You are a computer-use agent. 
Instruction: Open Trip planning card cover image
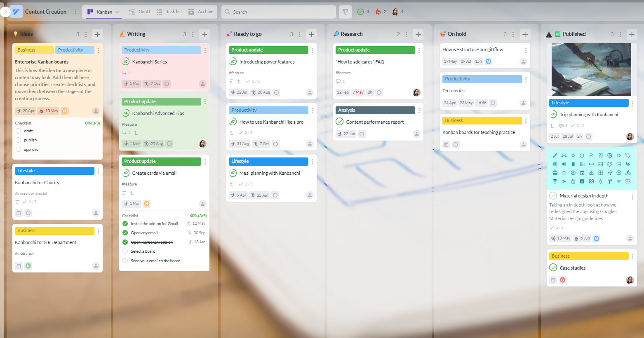pyautogui.click(x=591, y=70)
